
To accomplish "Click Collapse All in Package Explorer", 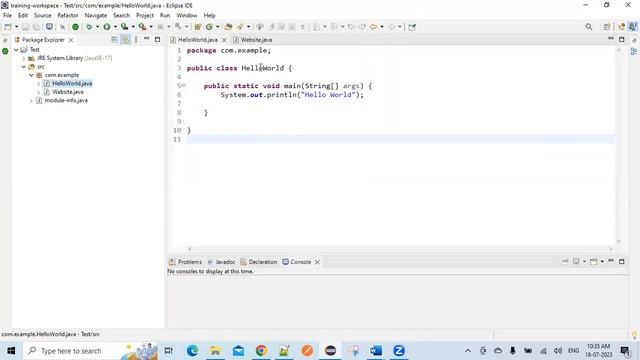I will click(115, 40).
